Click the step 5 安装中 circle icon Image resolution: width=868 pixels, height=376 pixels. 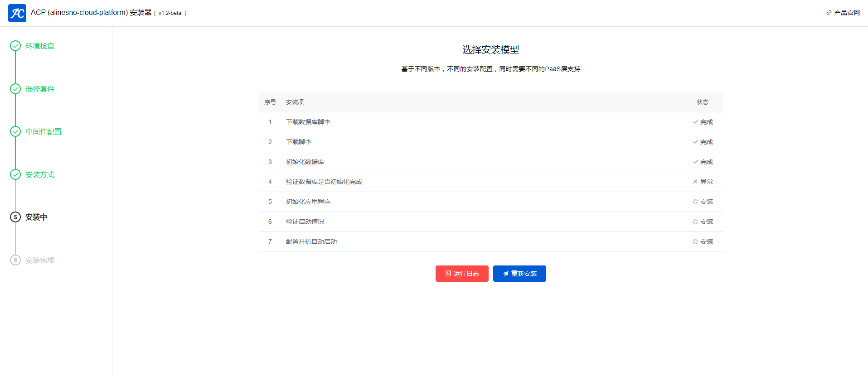15,217
